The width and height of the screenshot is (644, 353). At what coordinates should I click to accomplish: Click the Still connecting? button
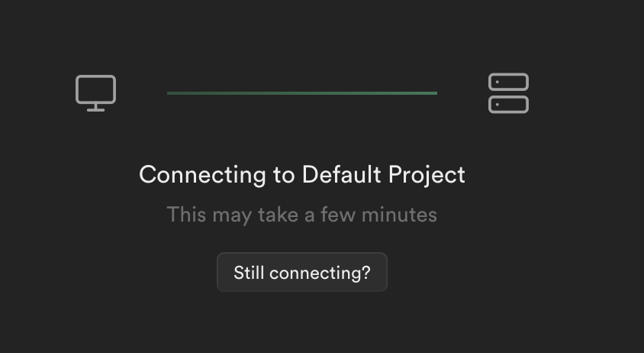[x=302, y=272]
